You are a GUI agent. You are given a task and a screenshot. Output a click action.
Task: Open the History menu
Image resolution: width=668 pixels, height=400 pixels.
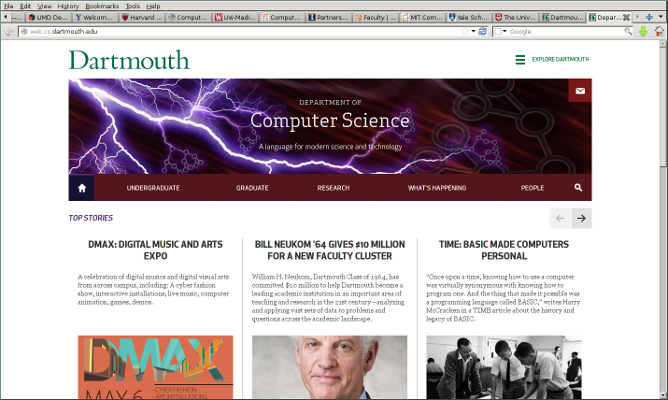(68, 6)
